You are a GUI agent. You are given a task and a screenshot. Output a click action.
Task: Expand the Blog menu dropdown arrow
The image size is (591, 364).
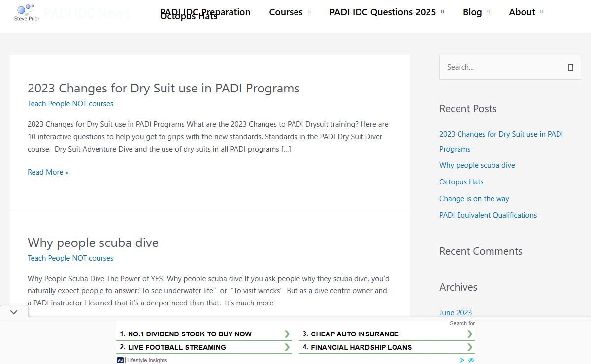(x=489, y=12)
